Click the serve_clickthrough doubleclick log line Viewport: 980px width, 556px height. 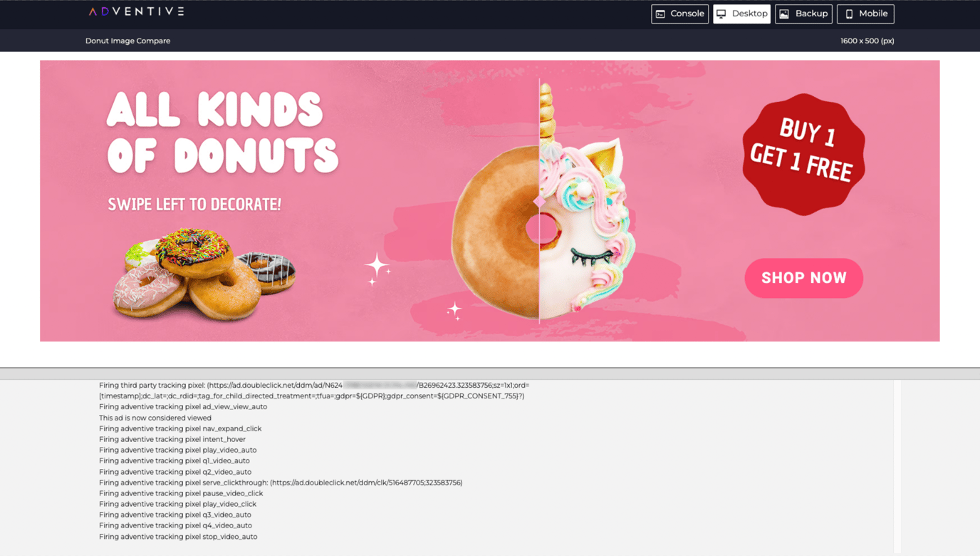pos(281,483)
